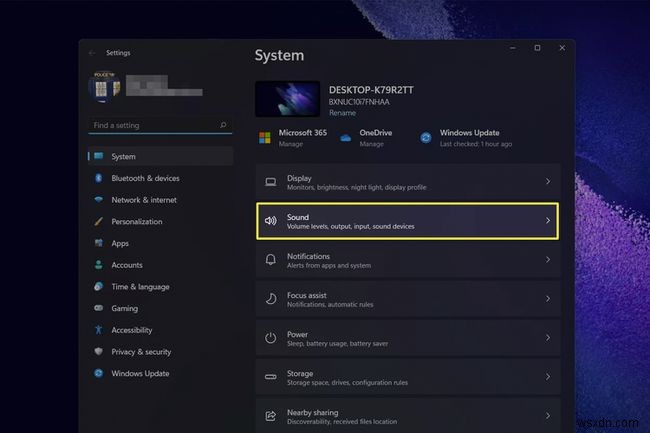
Task: Open Windows Update from sidebar
Action: pos(160,373)
